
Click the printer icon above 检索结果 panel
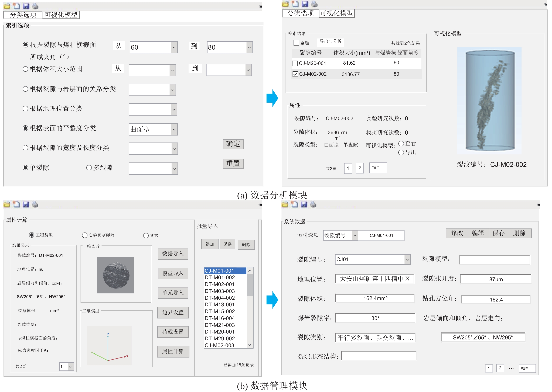coord(314,4)
